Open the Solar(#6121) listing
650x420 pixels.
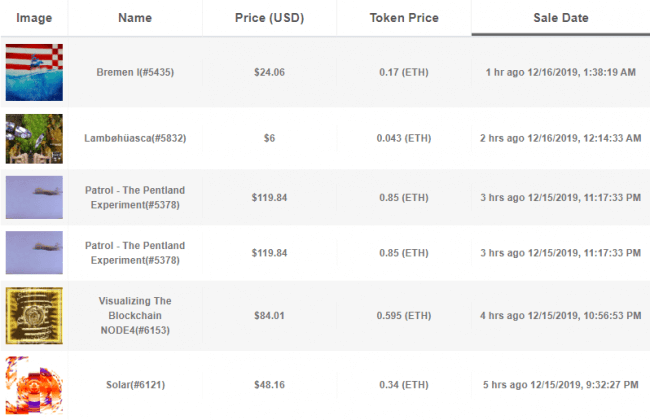click(x=135, y=385)
